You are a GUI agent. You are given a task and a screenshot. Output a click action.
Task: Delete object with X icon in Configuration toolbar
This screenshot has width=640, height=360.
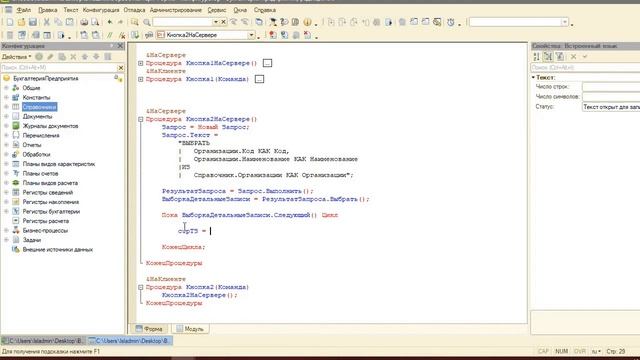coord(73,57)
